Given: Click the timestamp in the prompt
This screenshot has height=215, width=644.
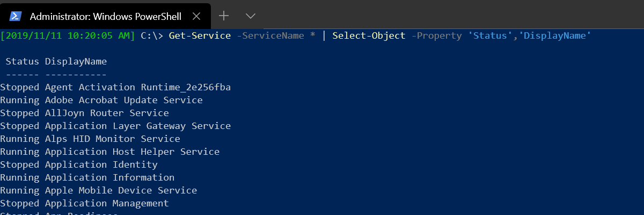Looking at the screenshot, I should click(x=68, y=36).
